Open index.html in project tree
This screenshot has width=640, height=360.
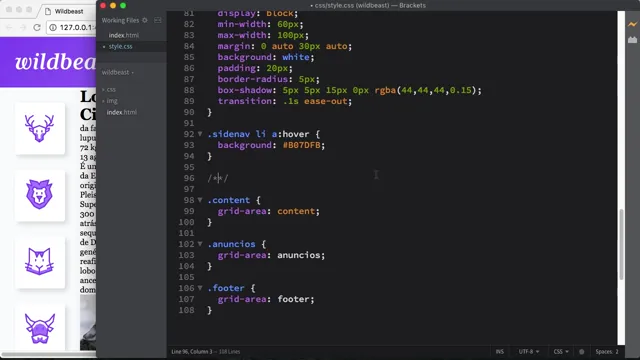pos(122,112)
